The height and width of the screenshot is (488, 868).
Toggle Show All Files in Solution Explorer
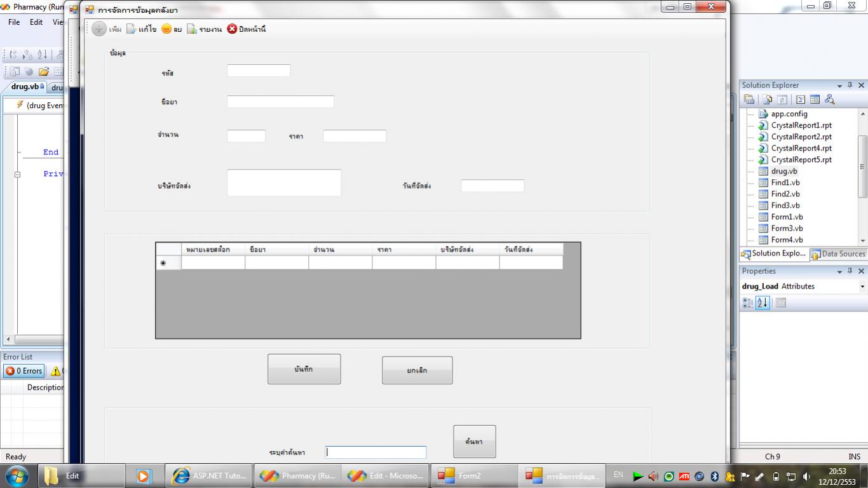coord(768,99)
